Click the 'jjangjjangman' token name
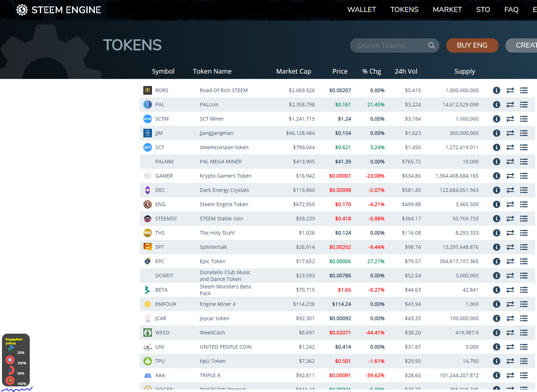 coord(216,133)
